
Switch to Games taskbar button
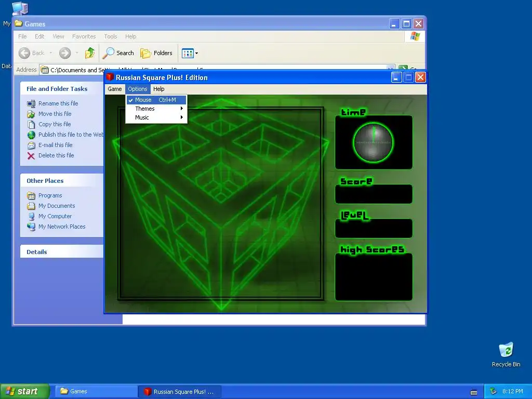96,392
